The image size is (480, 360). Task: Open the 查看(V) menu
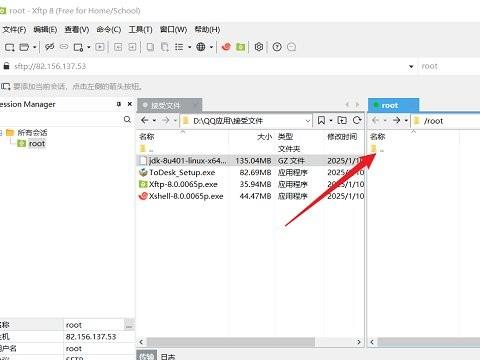click(77, 30)
